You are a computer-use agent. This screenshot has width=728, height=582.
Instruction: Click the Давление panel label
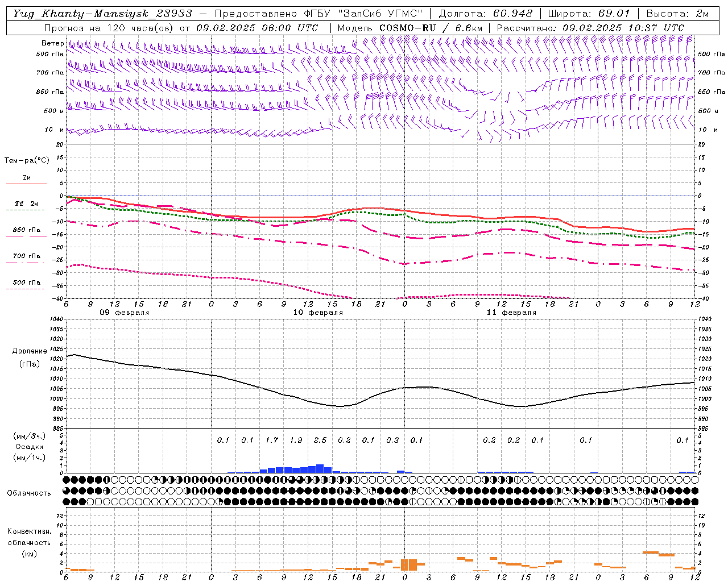click(30, 351)
